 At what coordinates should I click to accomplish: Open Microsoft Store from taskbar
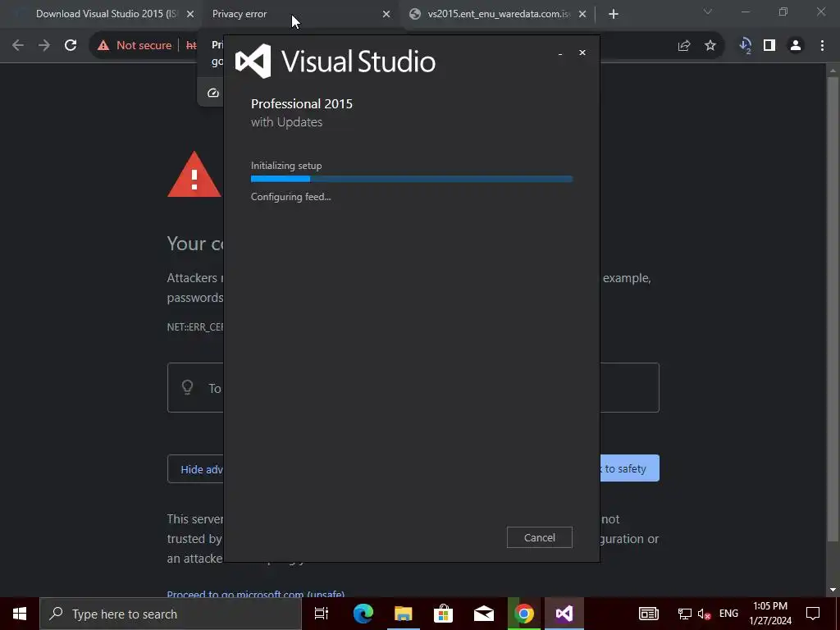[x=443, y=614]
